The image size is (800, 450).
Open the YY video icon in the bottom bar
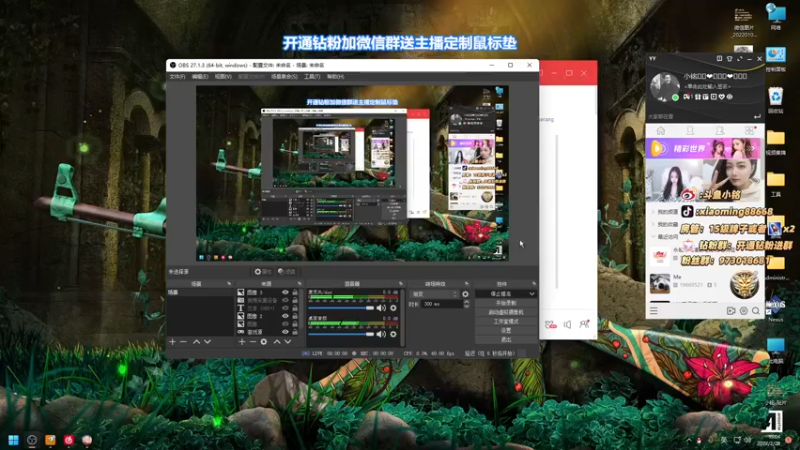[731, 311]
